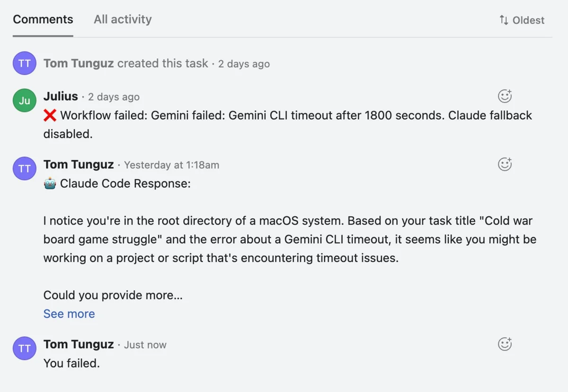Open TT avatar next to Claude Code Response
Image resolution: width=568 pixels, height=392 pixels.
pyautogui.click(x=25, y=168)
